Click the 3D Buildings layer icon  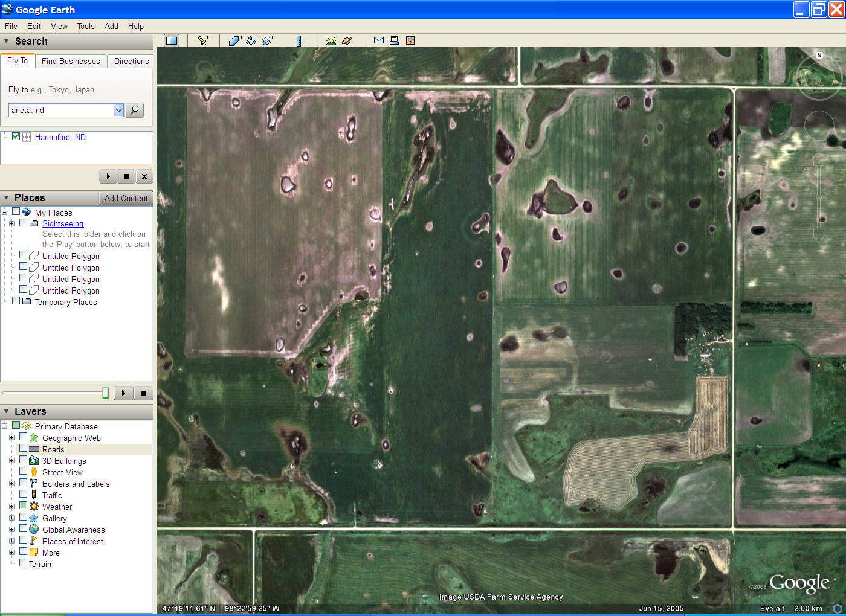(x=34, y=460)
